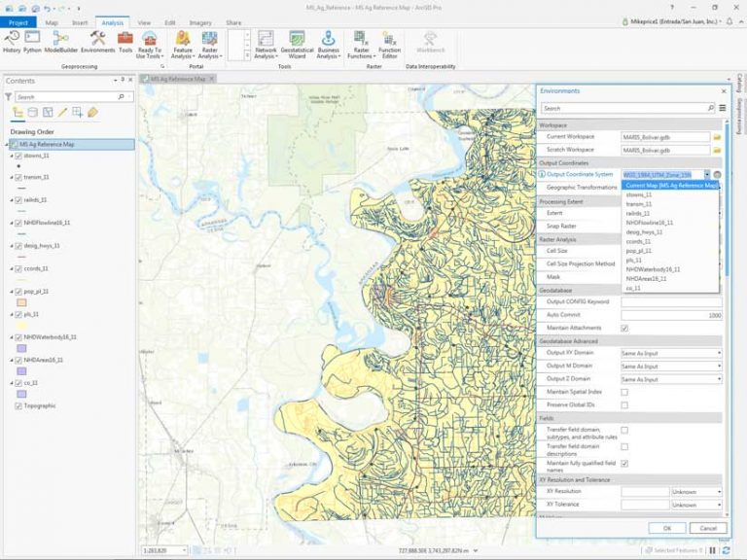Click the Auto Commit value field
Screen dimensions: 747x560
click(x=671, y=315)
